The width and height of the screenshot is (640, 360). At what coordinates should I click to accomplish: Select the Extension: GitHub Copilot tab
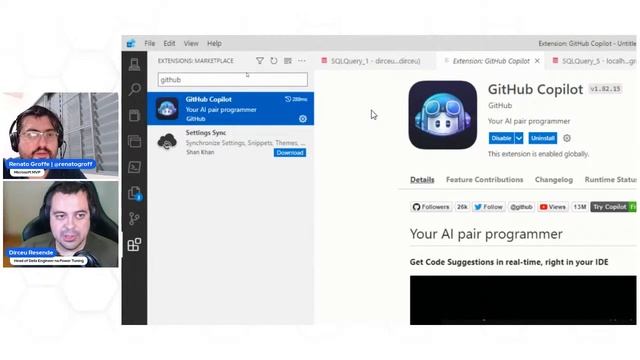pyautogui.click(x=491, y=61)
